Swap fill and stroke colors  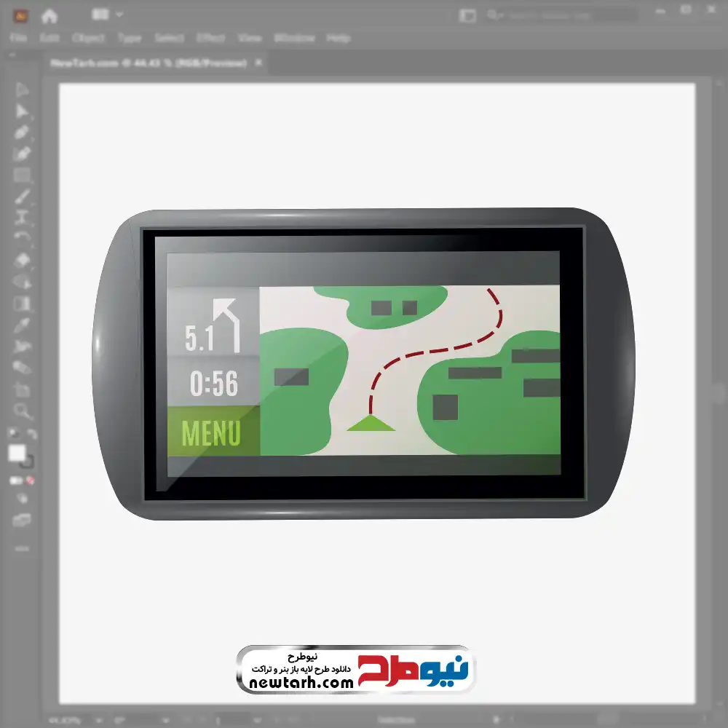(31, 434)
